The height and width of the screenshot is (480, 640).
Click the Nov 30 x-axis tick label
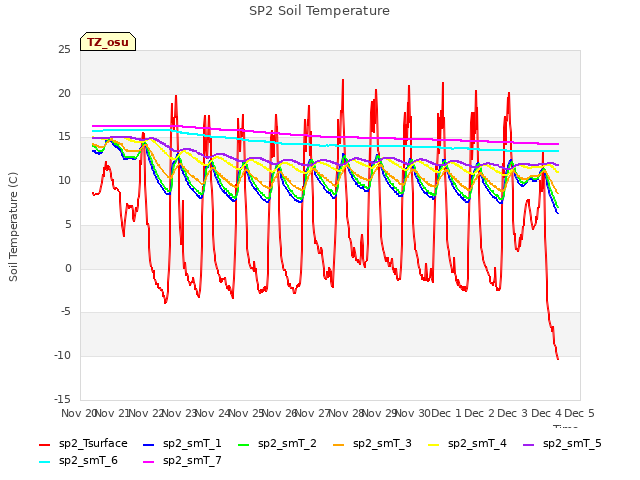click(413, 413)
